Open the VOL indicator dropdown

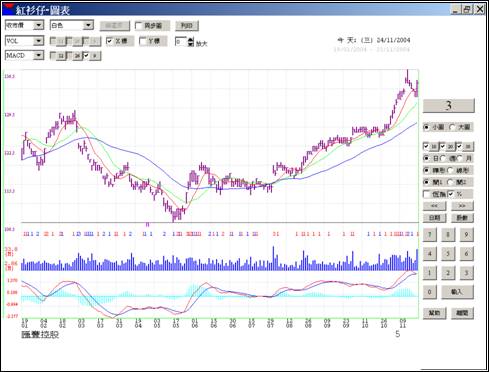39,41
